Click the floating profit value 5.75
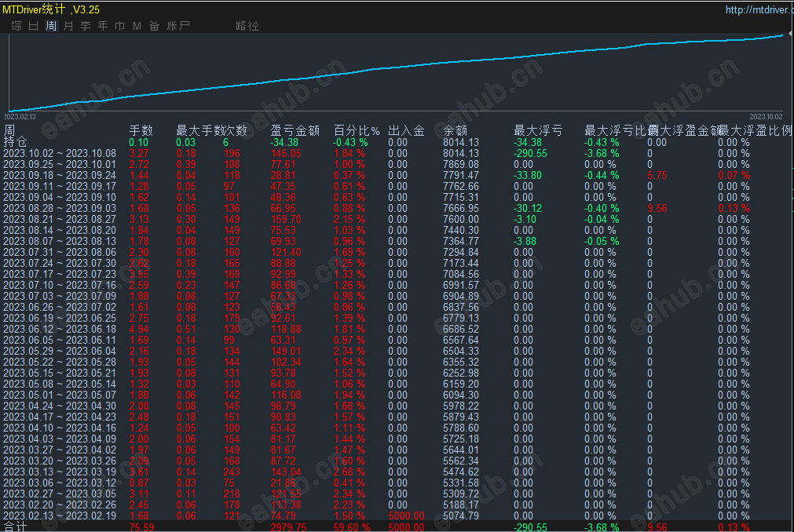This screenshot has width=794, height=532. (657, 176)
